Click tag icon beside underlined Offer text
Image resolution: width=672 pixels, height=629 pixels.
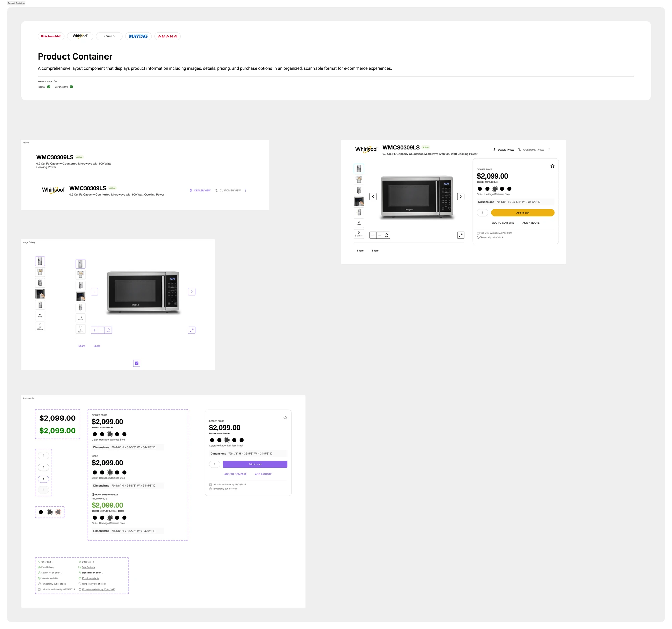point(80,562)
